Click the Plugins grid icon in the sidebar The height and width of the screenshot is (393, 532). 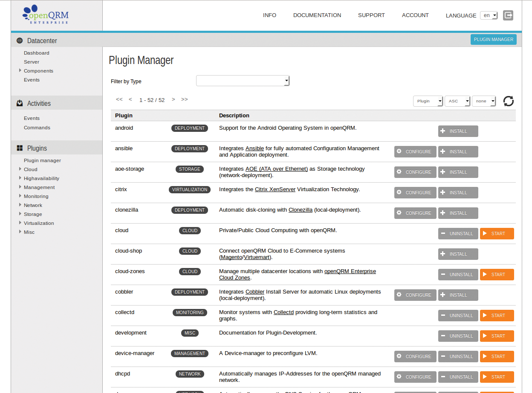19,148
